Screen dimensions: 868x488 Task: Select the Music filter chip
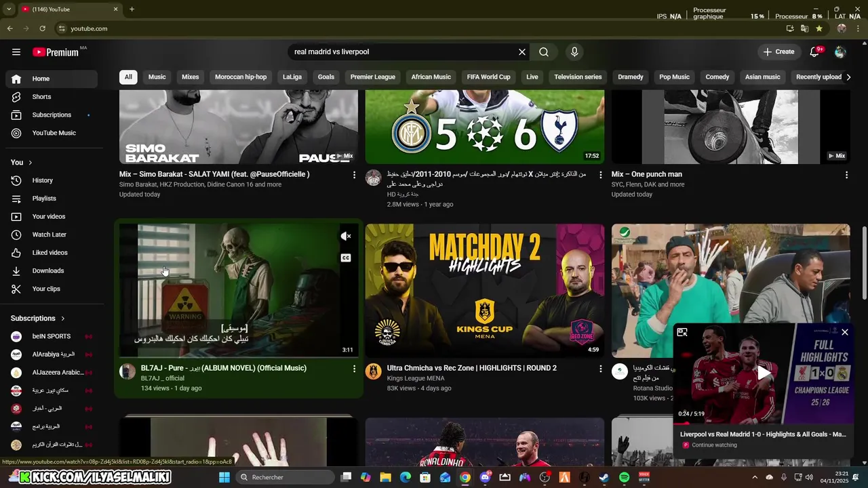click(x=157, y=77)
